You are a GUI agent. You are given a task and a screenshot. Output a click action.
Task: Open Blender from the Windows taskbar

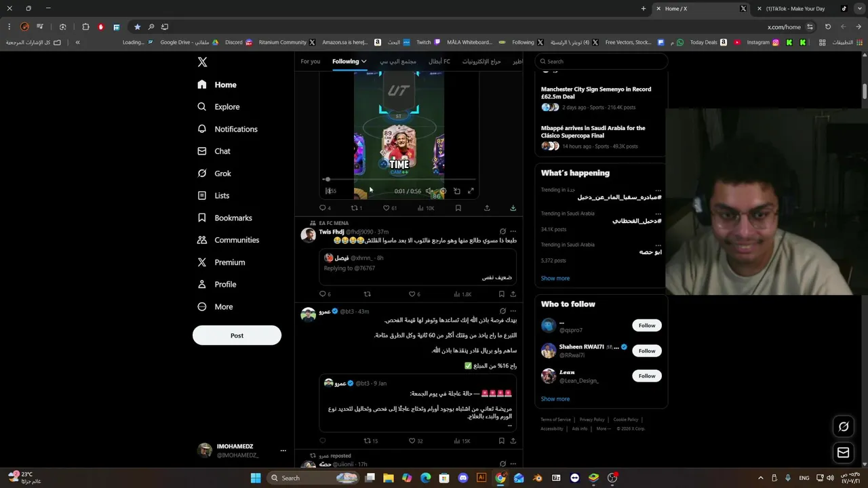pos(538,478)
